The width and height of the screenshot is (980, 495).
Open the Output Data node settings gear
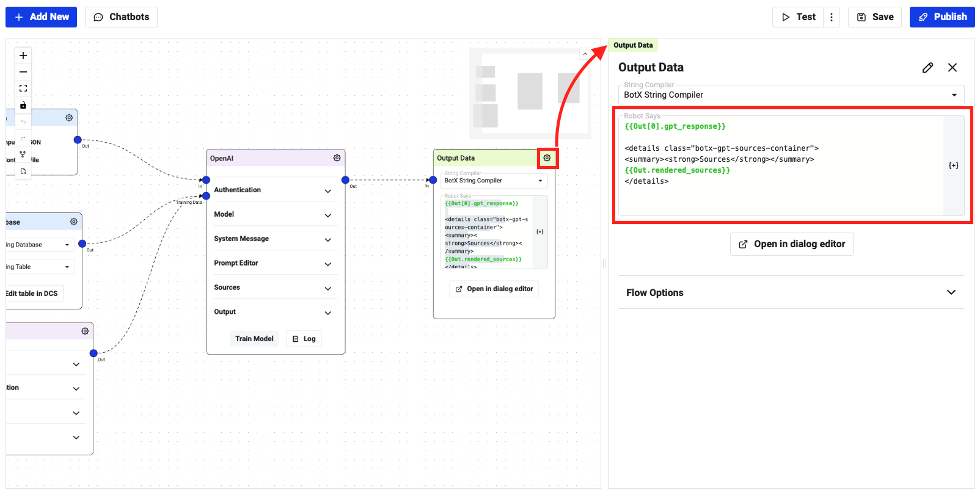(547, 158)
